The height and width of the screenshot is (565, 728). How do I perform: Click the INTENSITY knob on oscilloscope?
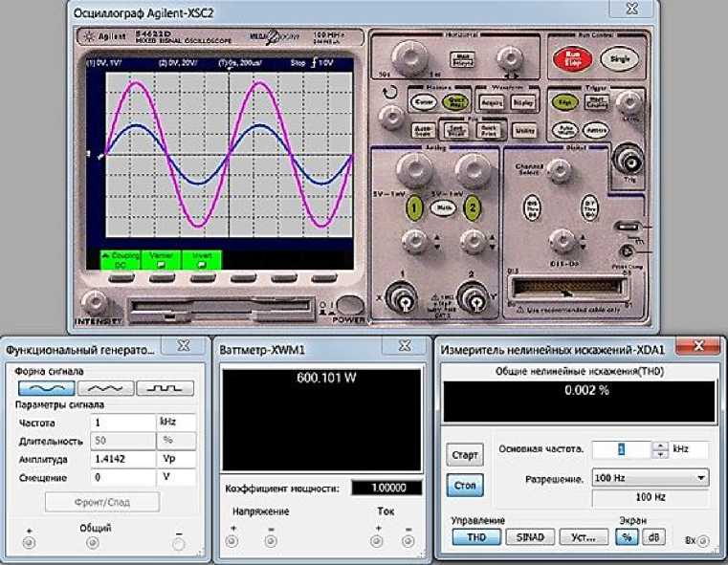point(94,304)
